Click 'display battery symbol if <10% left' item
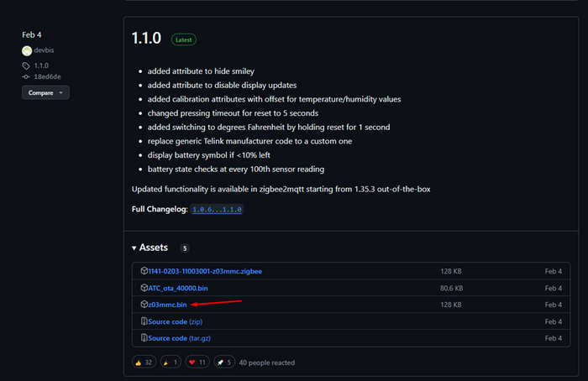The image size is (588, 381). click(x=208, y=155)
